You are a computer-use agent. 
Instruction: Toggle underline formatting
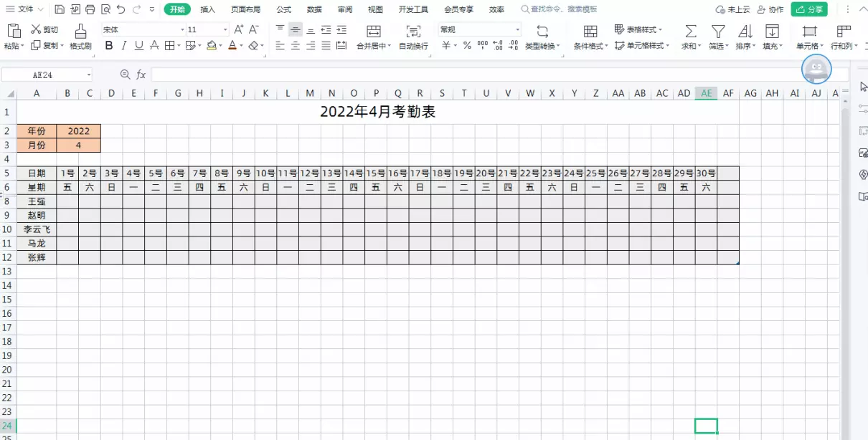coord(138,45)
